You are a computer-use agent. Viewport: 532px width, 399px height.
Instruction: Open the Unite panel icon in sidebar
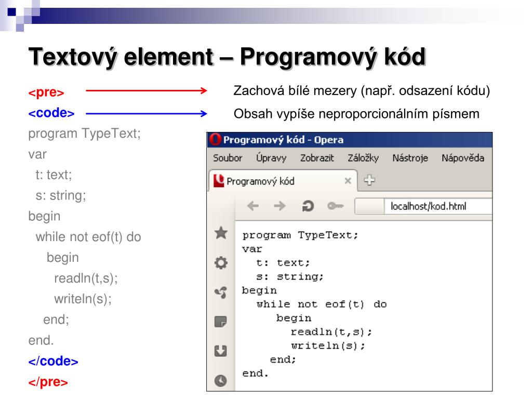click(x=221, y=292)
